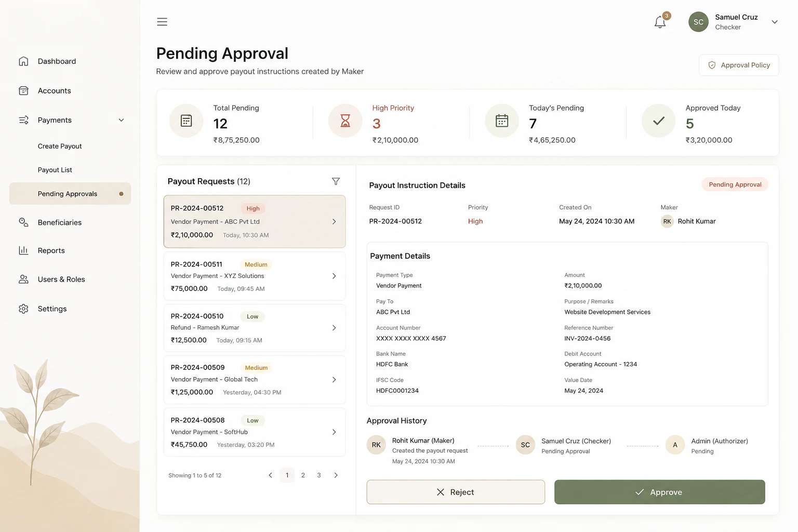Expand the Samuel Cruz profile dropdown
The height and width of the screenshot is (532, 798).
775,22
